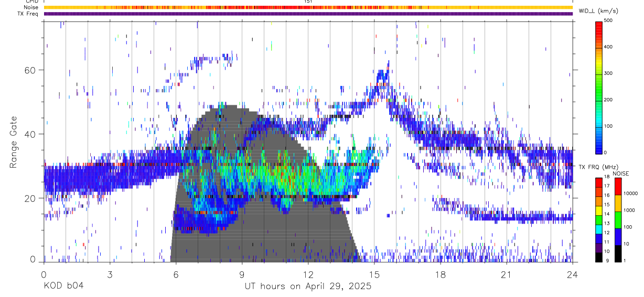Click the yellow-red Noise strip above the plot
644x297 pixels.
[308, 7]
